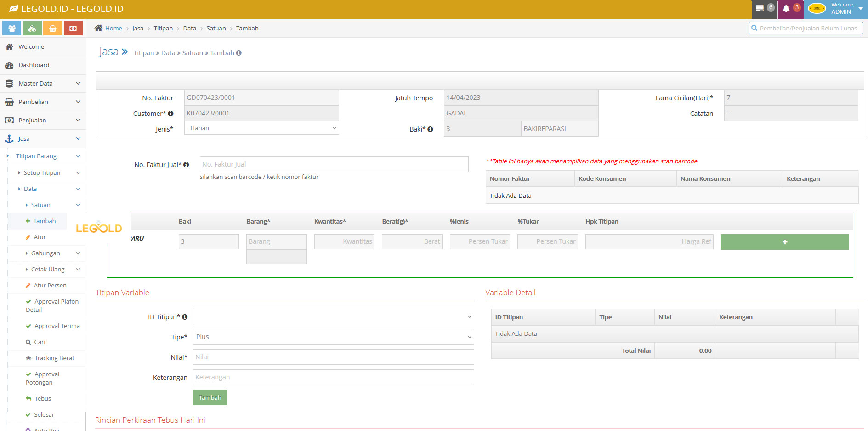Click the Home icon in the breadcrumb
Image resolution: width=868 pixels, height=431 pixels.
[x=97, y=28]
